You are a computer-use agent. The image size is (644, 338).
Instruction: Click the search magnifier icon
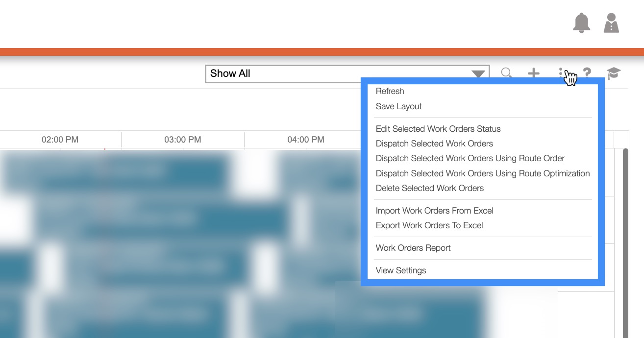pos(507,73)
